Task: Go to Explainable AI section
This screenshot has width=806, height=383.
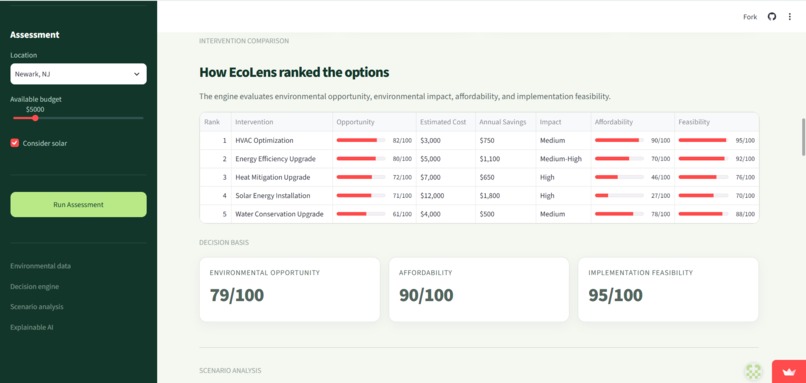Action: click(32, 327)
